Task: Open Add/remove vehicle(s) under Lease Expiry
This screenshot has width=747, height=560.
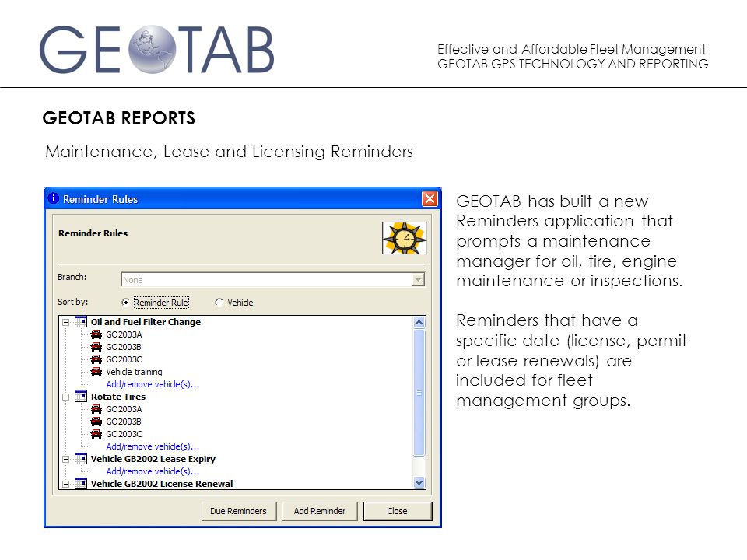Action: click(153, 471)
